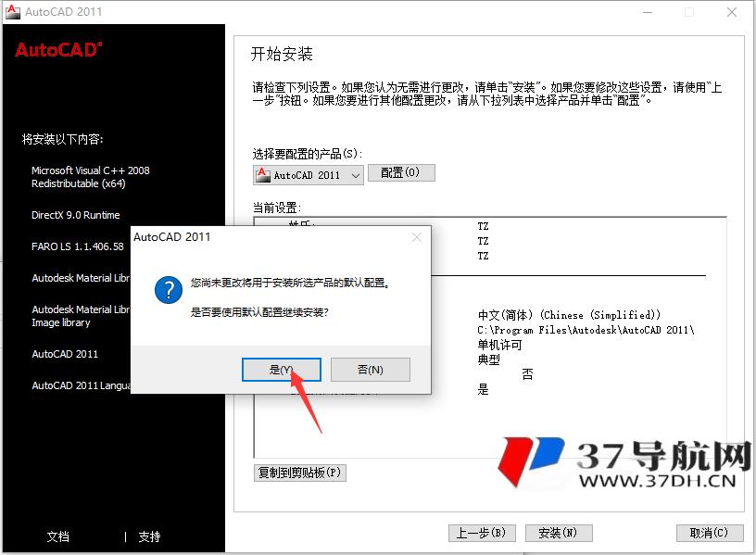Image resolution: width=756 pixels, height=555 pixels.
Task: Click 否(N) to reject default configuration
Action: point(370,369)
